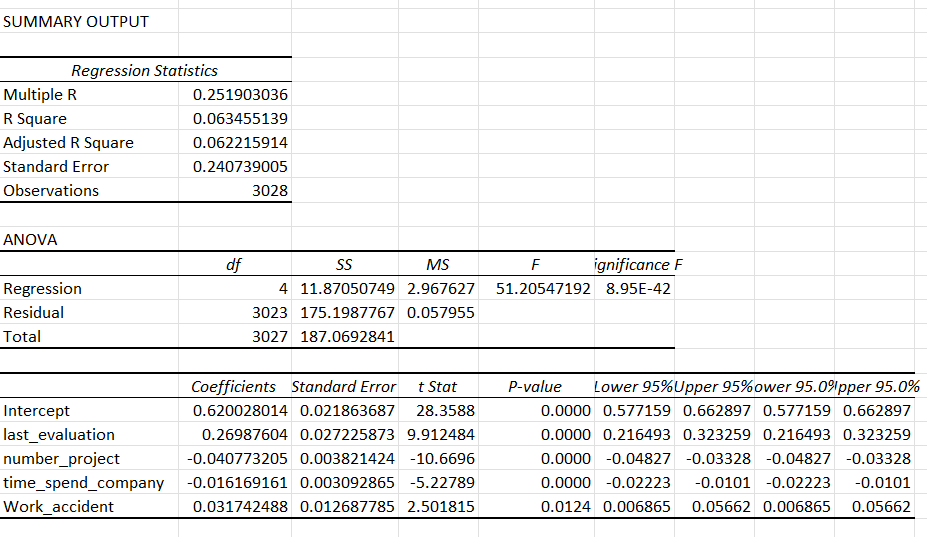Viewport: 927px width, 537px height.
Task: Click the F column header
Action: pos(535,264)
